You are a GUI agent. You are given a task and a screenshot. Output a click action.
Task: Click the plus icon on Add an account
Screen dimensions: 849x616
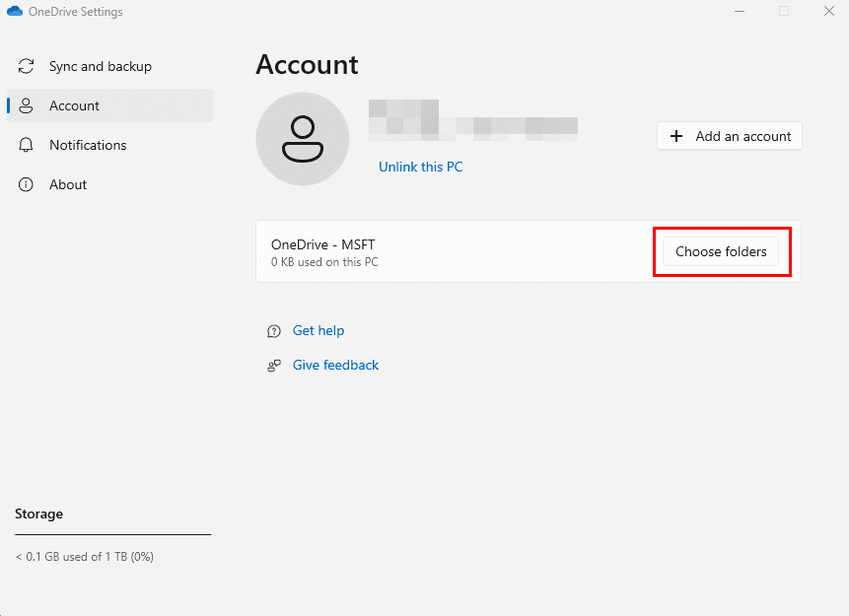pos(676,136)
